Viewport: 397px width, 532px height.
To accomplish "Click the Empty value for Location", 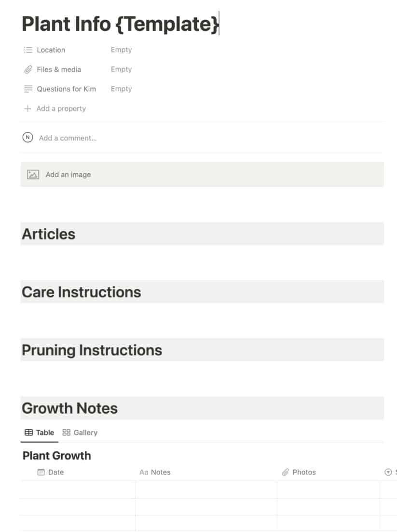I will [121, 50].
